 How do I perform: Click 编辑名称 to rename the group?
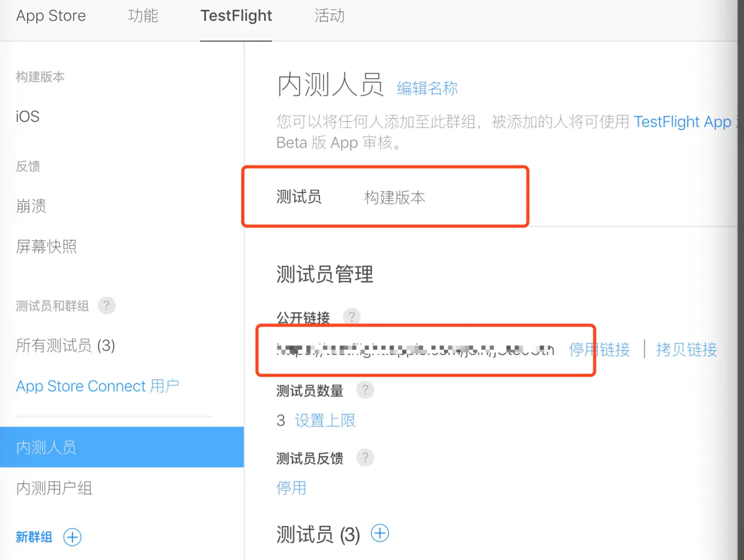pyautogui.click(x=427, y=88)
